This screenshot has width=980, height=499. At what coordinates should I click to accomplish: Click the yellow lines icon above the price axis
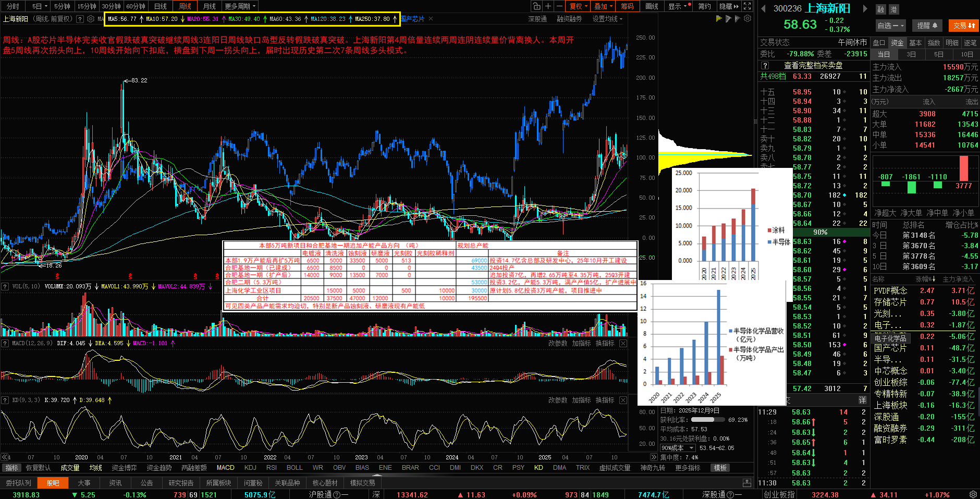click(719, 18)
